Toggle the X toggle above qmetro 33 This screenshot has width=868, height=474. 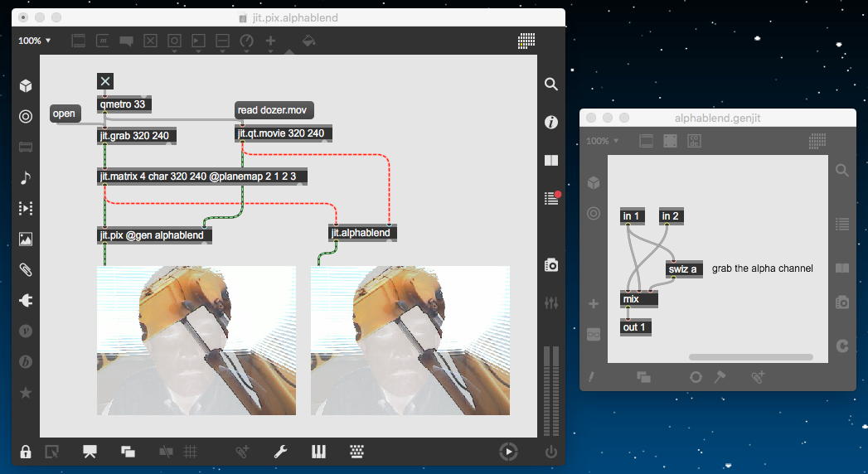coord(105,81)
